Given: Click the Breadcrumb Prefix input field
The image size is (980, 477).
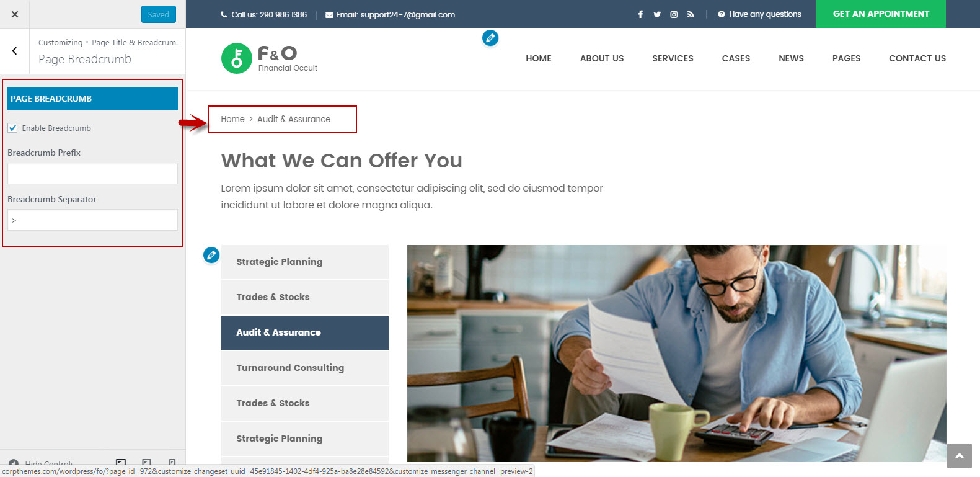Looking at the screenshot, I should pyautogui.click(x=92, y=173).
